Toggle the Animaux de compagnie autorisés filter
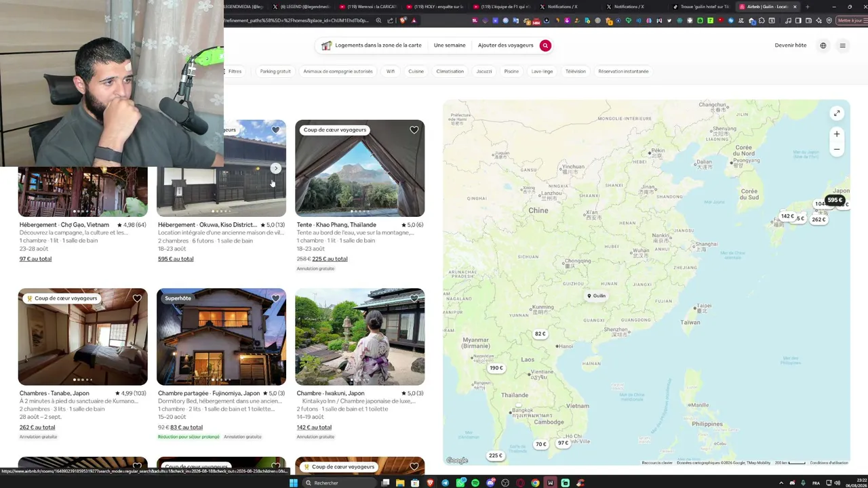The width and height of the screenshot is (868, 488). tap(338, 71)
